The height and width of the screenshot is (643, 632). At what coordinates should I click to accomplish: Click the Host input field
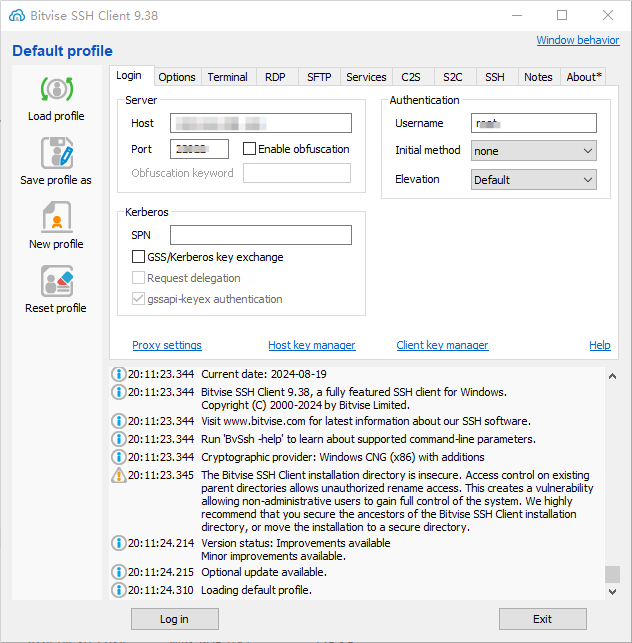pyautogui.click(x=261, y=123)
